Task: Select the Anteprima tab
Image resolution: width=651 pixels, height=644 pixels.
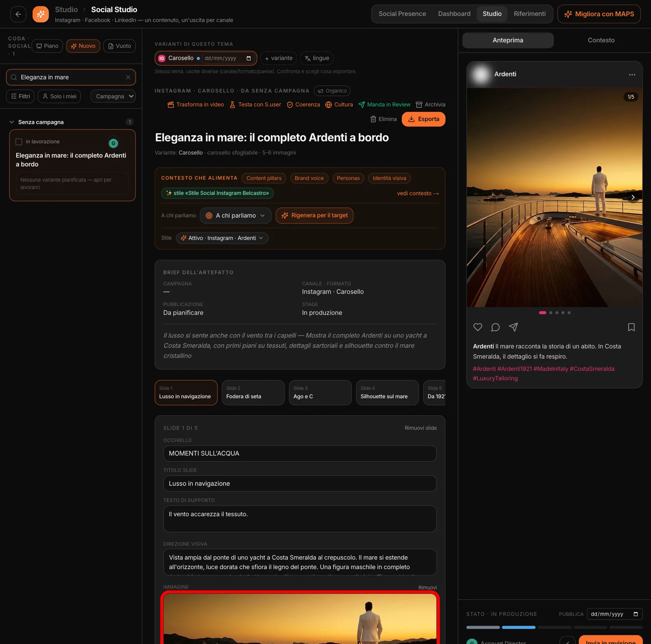Action: (x=508, y=40)
